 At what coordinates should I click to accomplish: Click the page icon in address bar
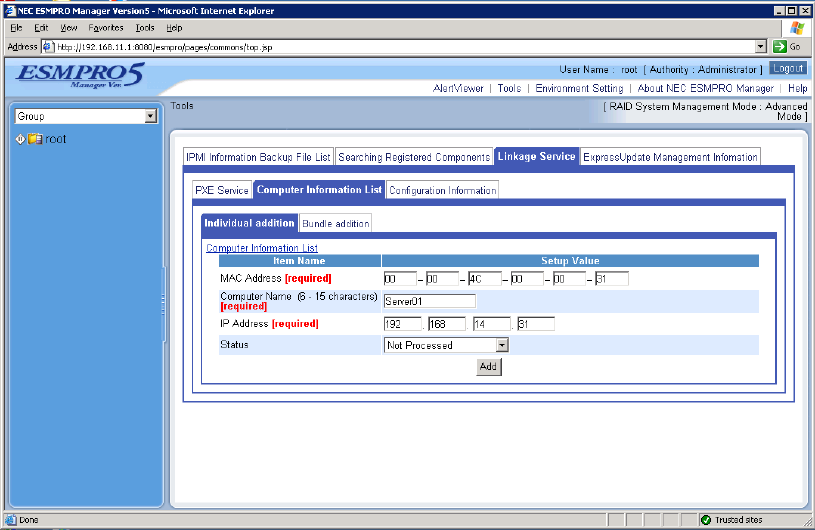coord(48,47)
